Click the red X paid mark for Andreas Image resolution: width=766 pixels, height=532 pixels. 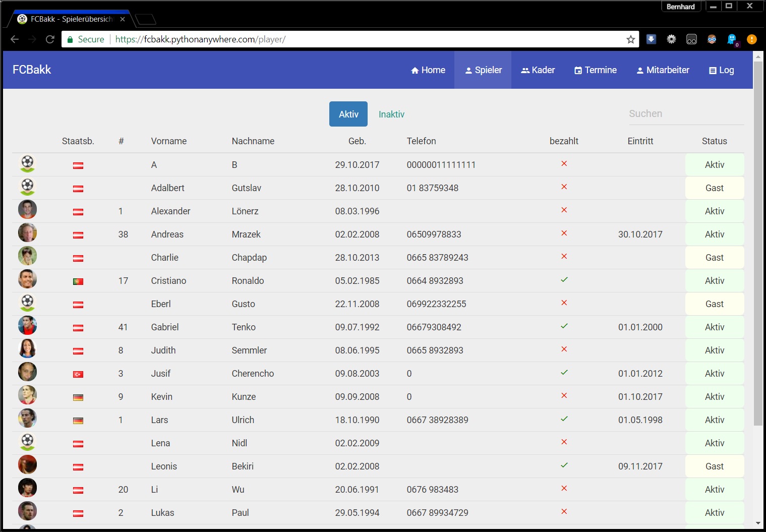coord(564,233)
